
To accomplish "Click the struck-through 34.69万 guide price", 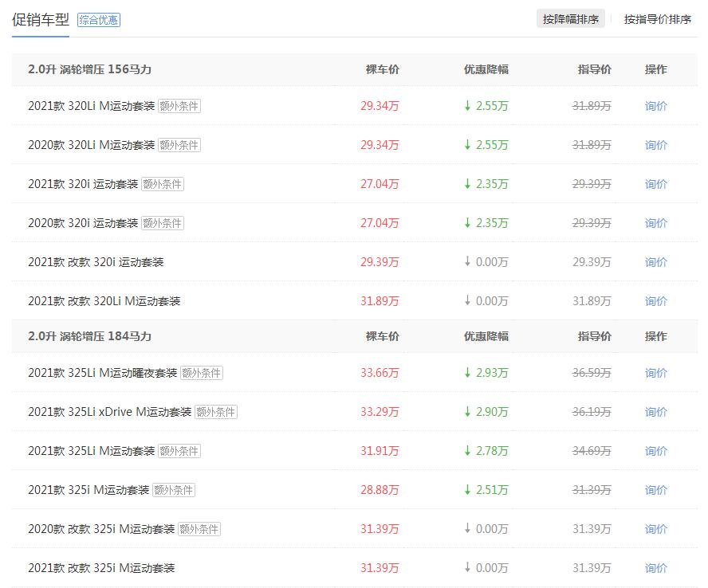I will click(x=592, y=451).
